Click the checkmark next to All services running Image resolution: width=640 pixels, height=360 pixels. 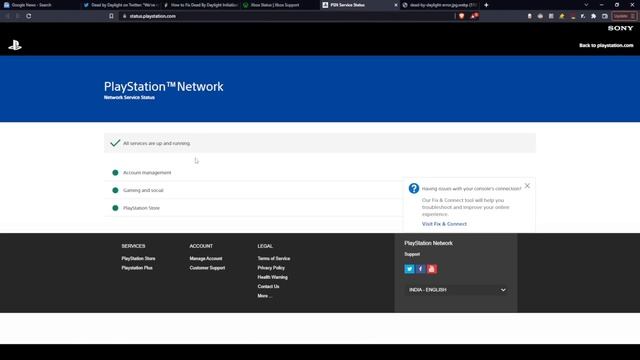click(x=115, y=143)
